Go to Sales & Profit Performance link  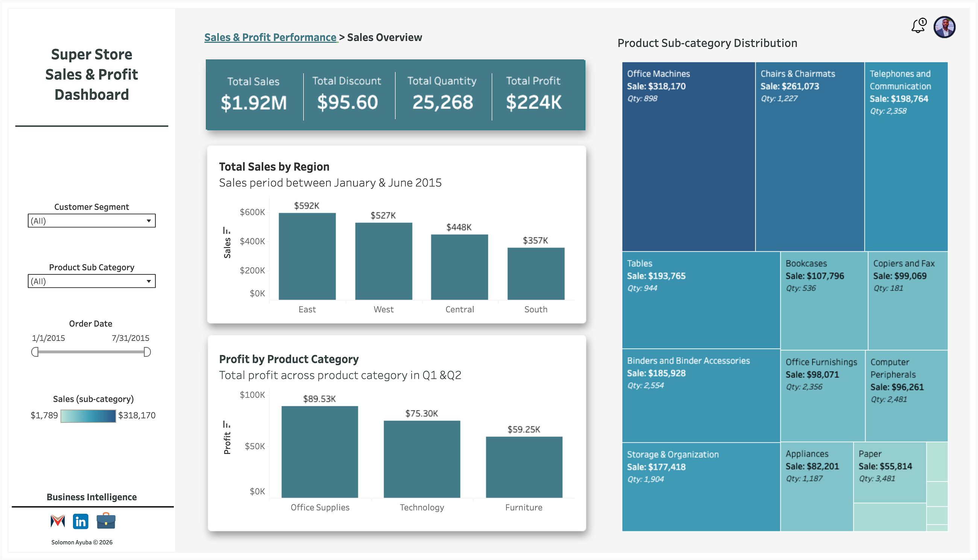(x=270, y=37)
